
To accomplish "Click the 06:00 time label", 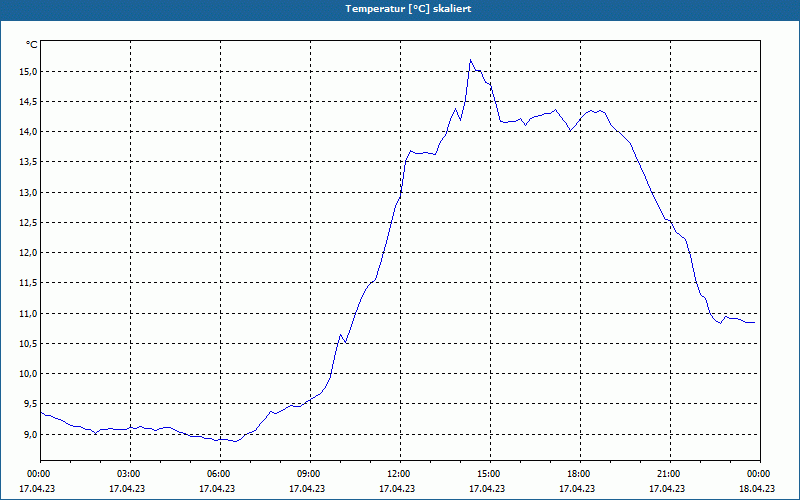I will [x=220, y=474].
